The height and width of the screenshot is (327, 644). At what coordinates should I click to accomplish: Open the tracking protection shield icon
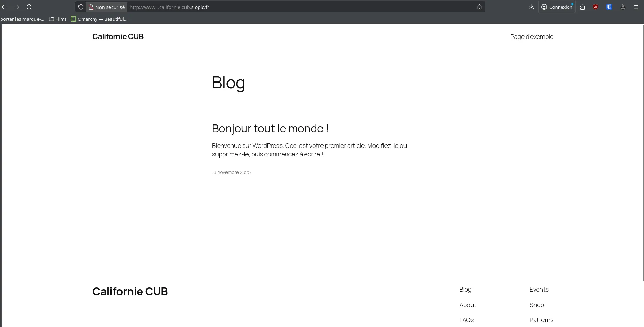(x=81, y=7)
